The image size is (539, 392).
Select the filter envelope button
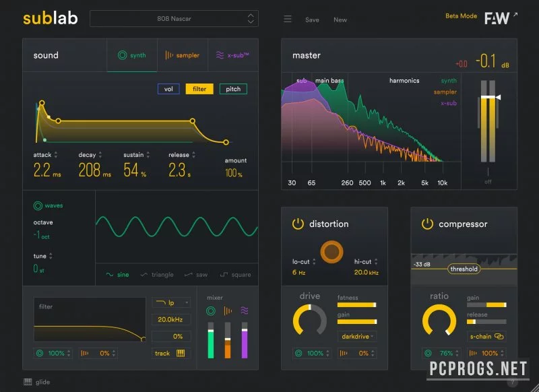pyautogui.click(x=199, y=89)
